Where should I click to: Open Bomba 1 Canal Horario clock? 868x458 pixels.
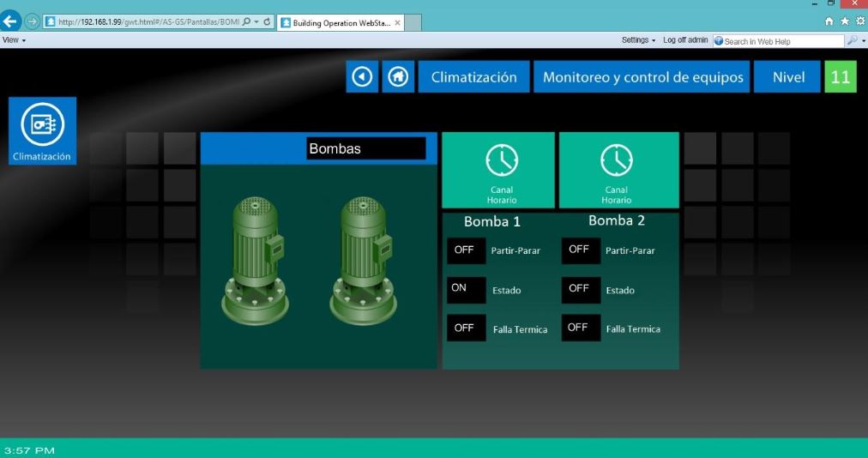click(x=502, y=170)
